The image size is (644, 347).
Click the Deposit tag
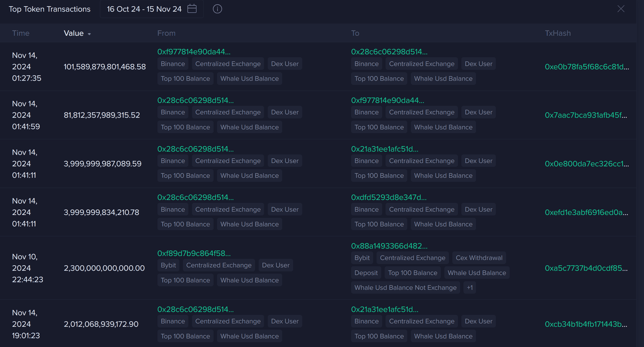coord(366,273)
